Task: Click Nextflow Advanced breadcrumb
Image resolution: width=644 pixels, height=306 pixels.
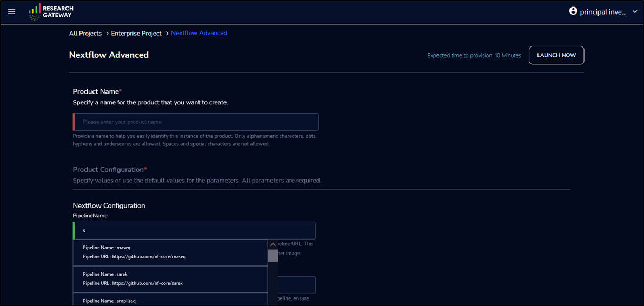Action: pos(199,33)
